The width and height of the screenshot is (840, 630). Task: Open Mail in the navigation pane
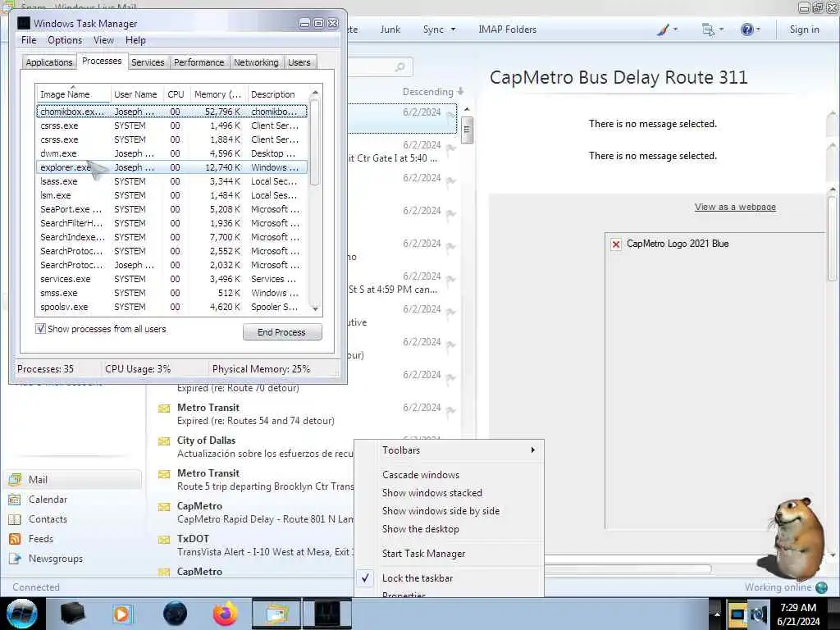pyautogui.click(x=74, y=479)
